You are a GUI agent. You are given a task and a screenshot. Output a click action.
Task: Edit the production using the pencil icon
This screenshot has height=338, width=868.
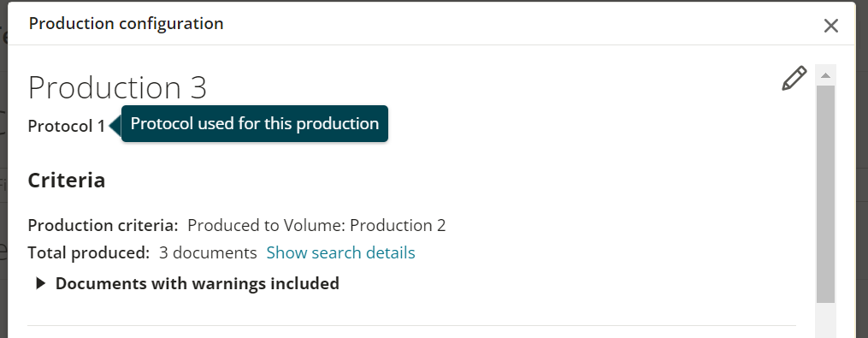pos(794,78)
